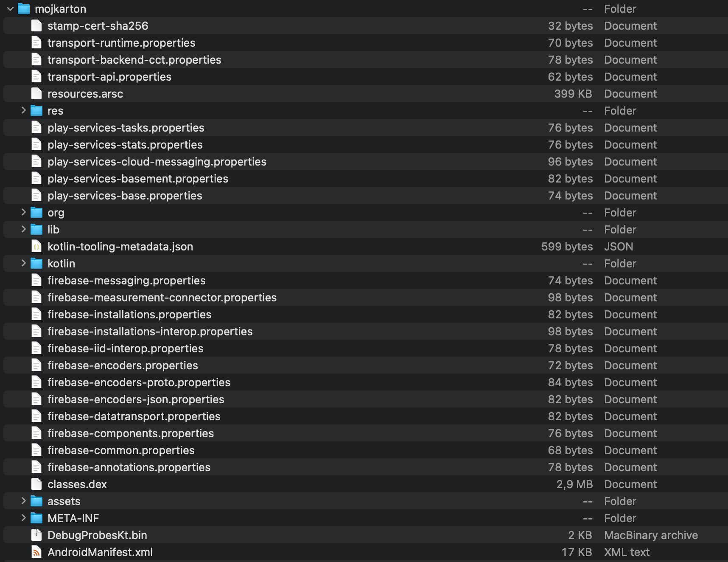Expand the org folder
The height and width of the screenshot is (562, 728).
(x=24, y=212)
